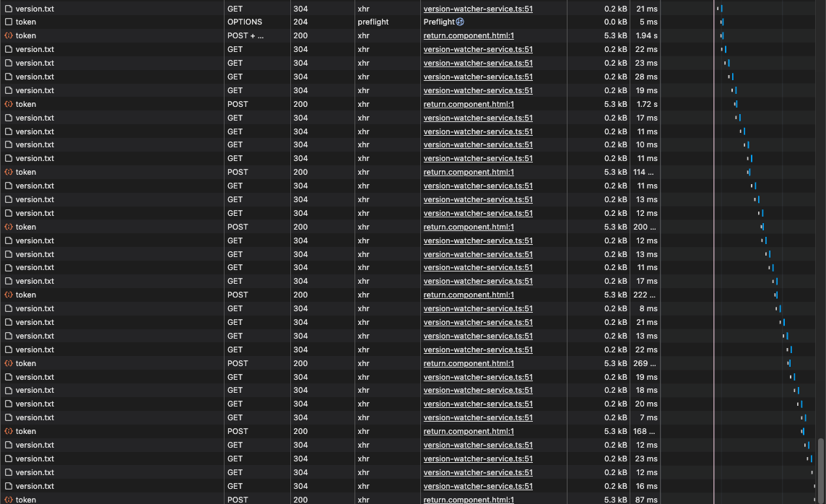This screenshot has width=826, height=504.
Task: Follow return.component.html:1 initiator of 1.72 s token request
Action: pyautogui.click(x=469, y=104)
